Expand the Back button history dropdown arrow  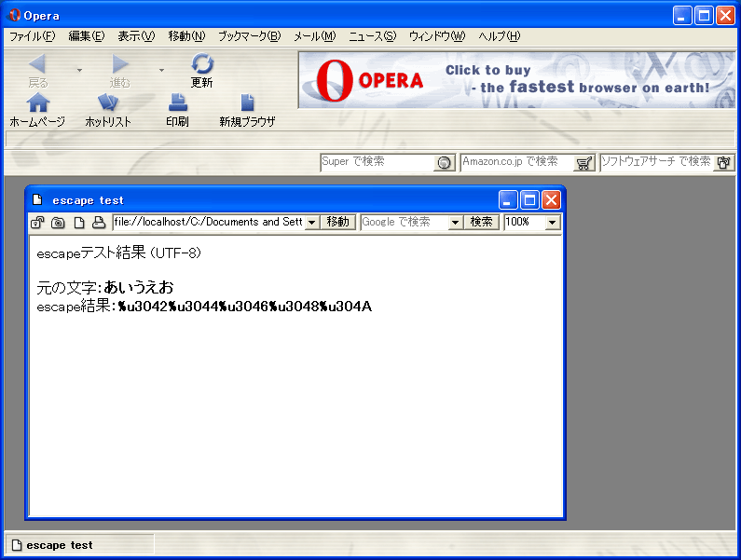(x=79, y=70)
